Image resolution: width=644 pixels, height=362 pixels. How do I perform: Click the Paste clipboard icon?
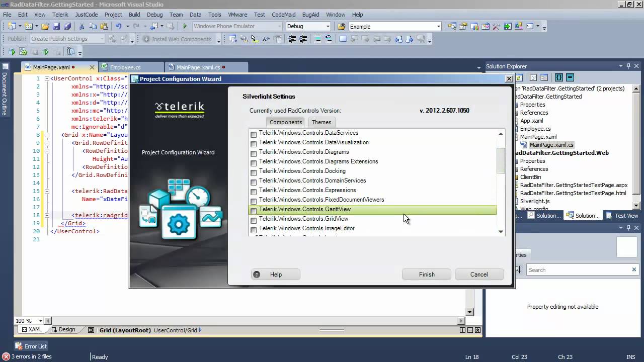pyautogui.click(x=104, y=26)
